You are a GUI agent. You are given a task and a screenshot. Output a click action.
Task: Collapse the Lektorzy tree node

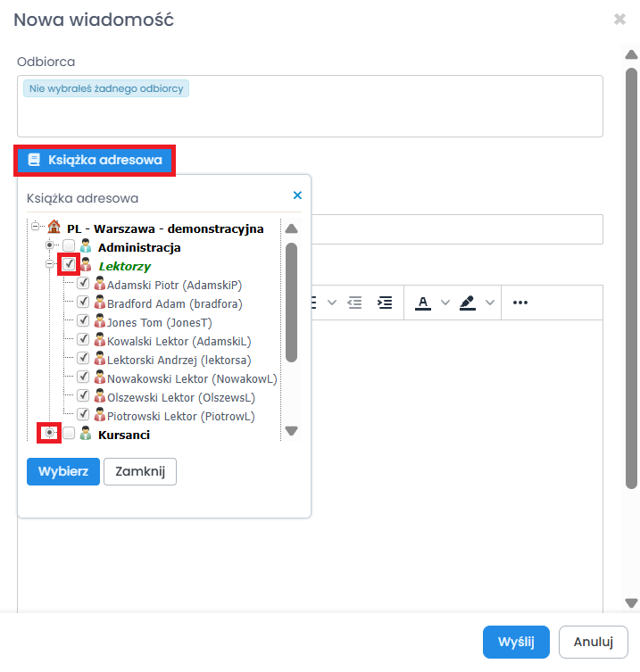tap(51, 265)
